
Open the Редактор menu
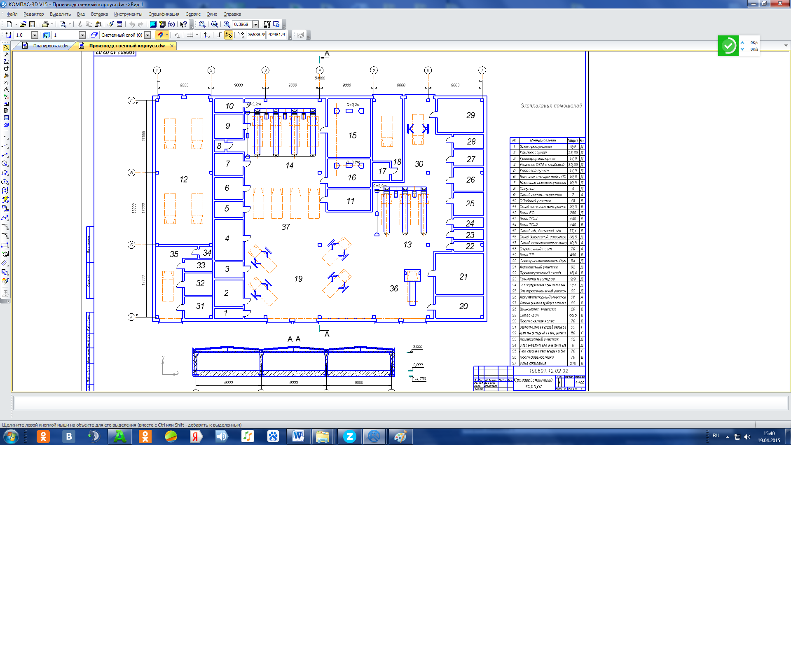(x=33, y=14)
